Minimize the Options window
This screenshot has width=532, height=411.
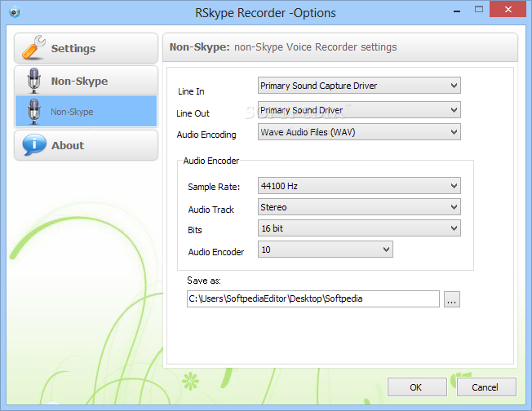pos(457,10)
